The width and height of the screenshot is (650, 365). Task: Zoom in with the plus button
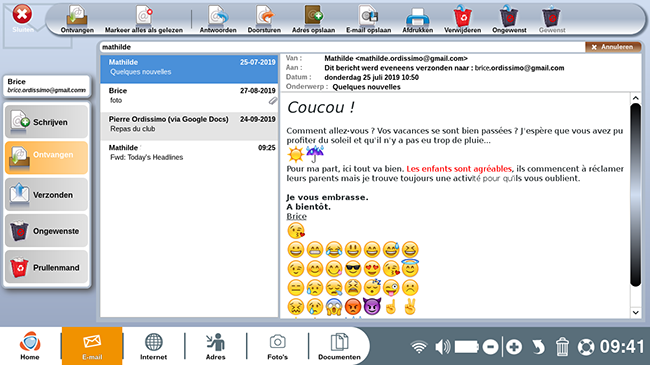tap(514, 347)
